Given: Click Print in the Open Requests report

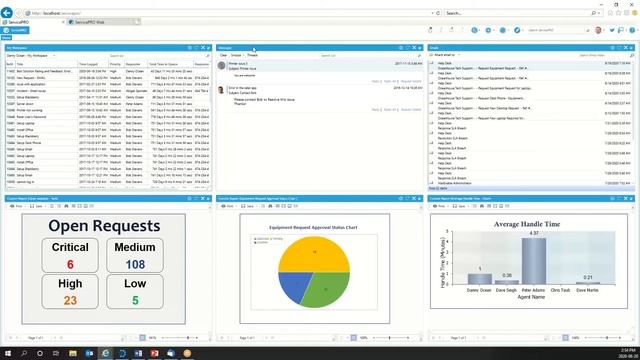Looking at the screenshot, I should coord(16,206).
